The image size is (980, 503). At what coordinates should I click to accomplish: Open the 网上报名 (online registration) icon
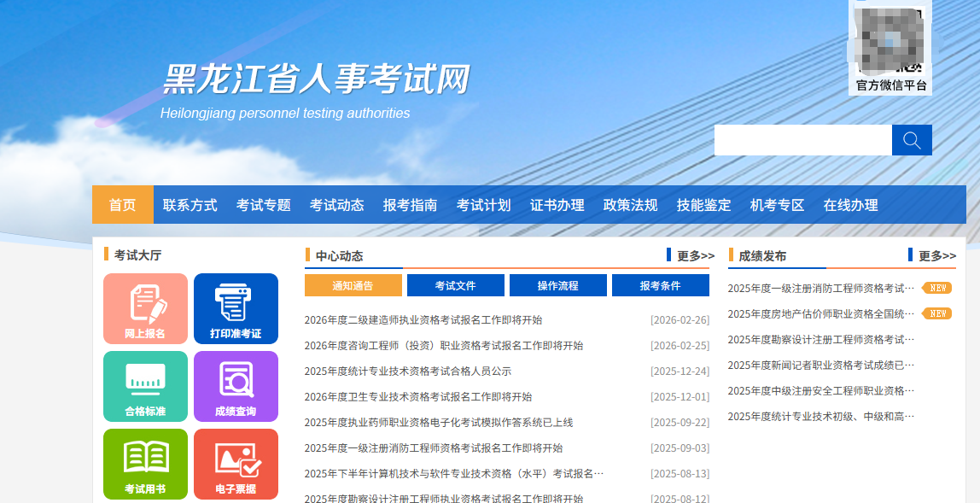tap(145, 308)
